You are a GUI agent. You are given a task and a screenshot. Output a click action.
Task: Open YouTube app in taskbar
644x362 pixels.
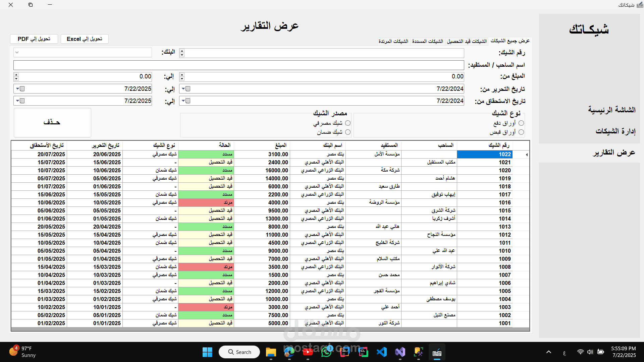tap(308, 352)
